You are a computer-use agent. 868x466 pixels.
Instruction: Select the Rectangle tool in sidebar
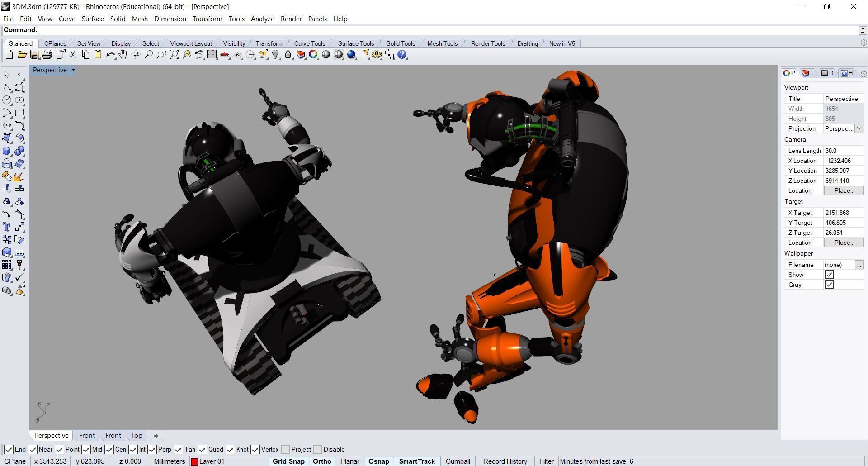tap(19, 113)
